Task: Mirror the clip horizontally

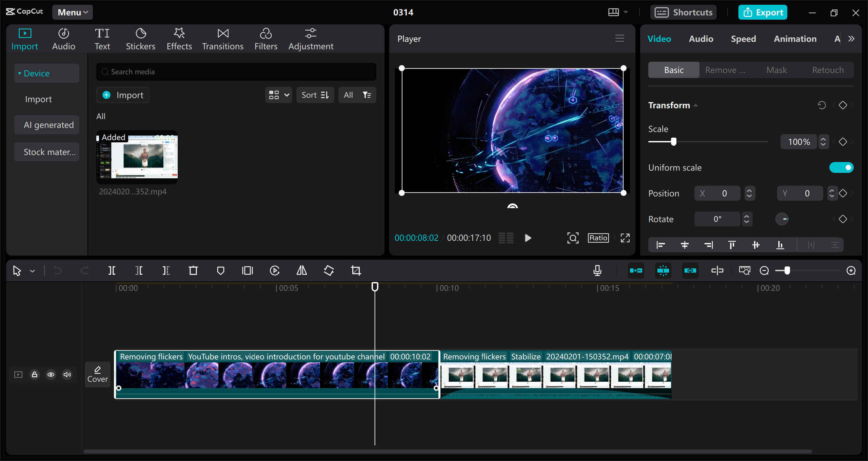Action: click(x=301, y=270)
